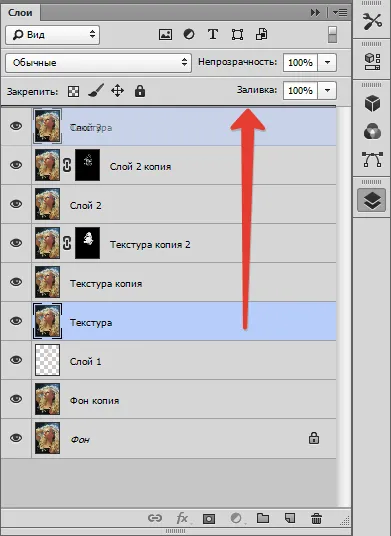Hide the Текстура копия layer
Viewport: 391px width, 536px height.
(16, 282)
